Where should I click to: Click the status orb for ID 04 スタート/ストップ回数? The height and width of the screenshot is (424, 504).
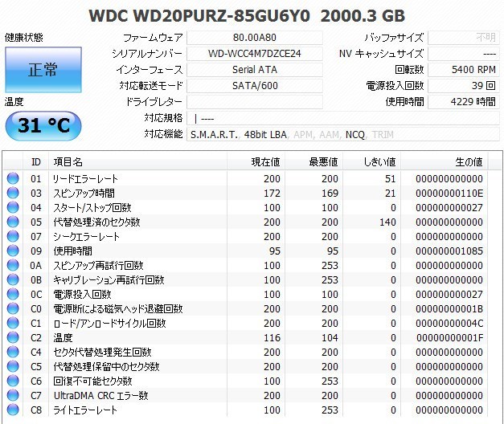[13, 207]
